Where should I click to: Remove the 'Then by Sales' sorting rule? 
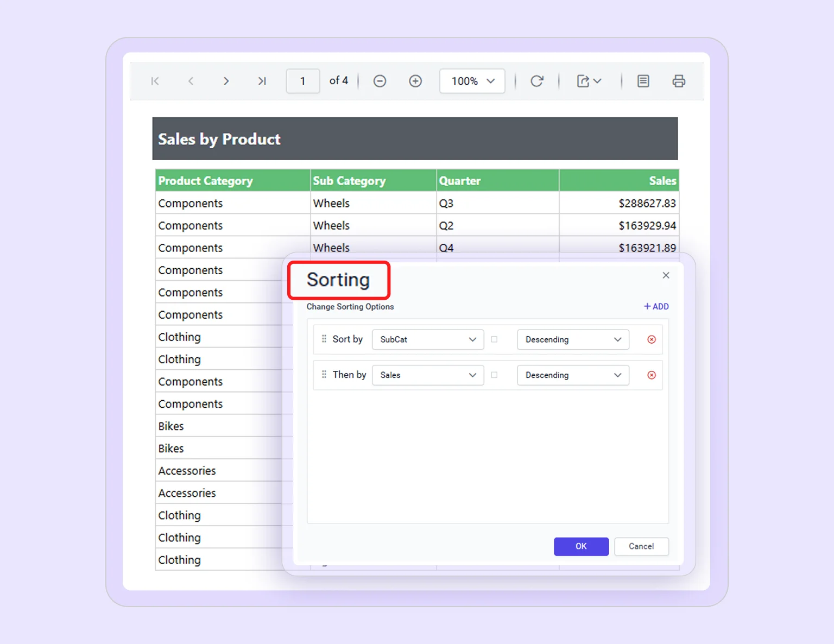[651, 375]
